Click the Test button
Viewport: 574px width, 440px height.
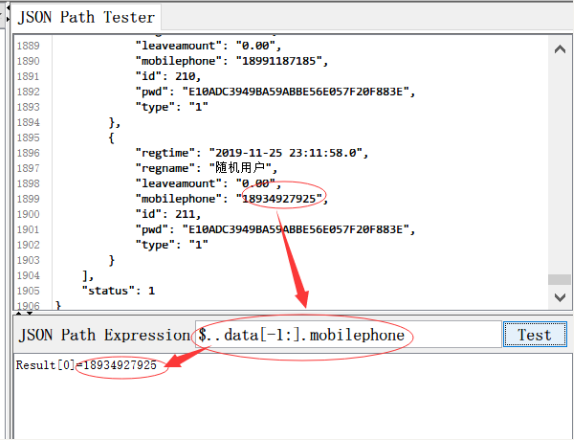534,334
